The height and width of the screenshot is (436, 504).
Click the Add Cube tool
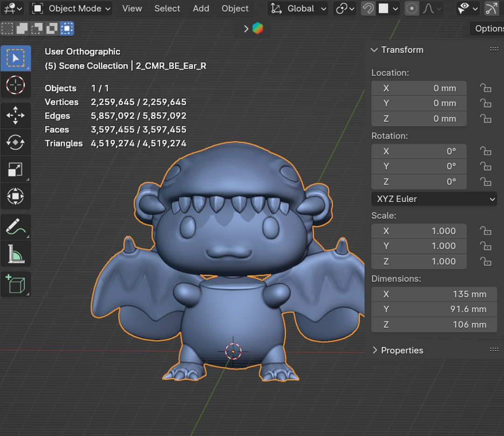15,284
